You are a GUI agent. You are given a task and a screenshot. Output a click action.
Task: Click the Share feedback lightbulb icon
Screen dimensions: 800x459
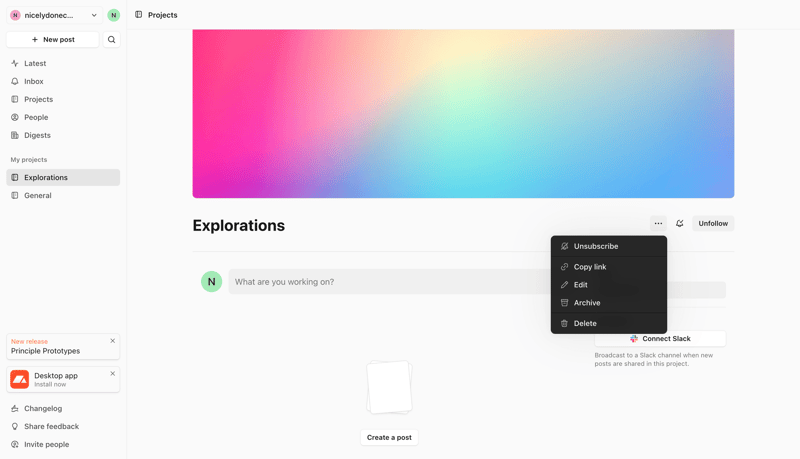15,426
